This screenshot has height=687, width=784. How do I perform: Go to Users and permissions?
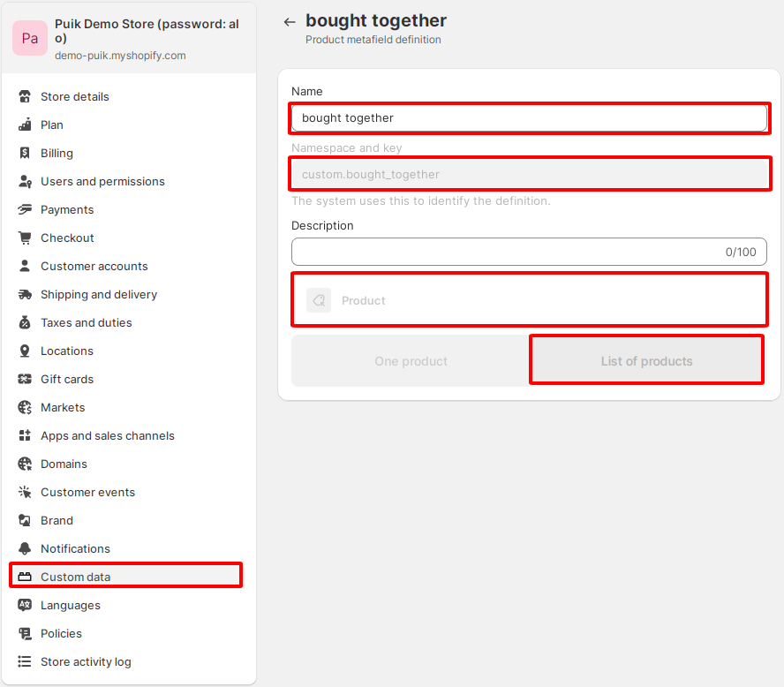coord(102,181)
